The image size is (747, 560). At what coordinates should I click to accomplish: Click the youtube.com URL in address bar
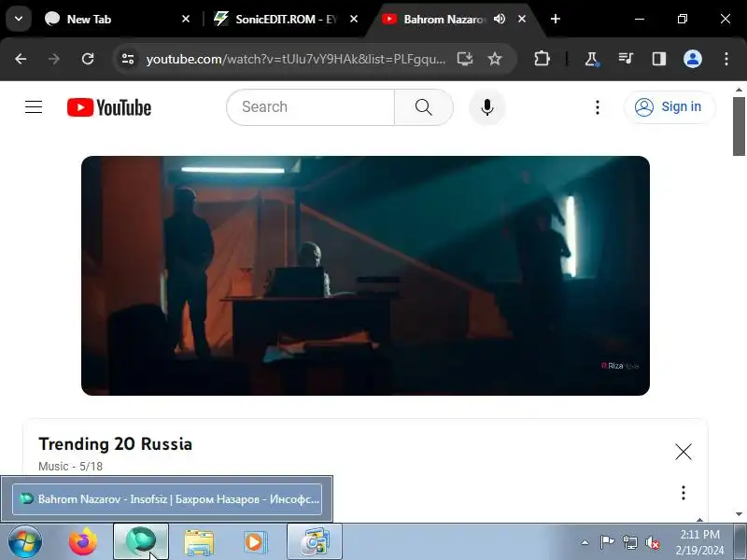point(296,59)
